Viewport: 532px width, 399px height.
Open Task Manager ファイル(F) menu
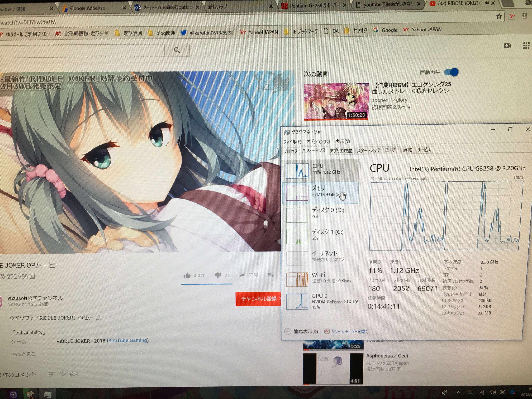292,142
